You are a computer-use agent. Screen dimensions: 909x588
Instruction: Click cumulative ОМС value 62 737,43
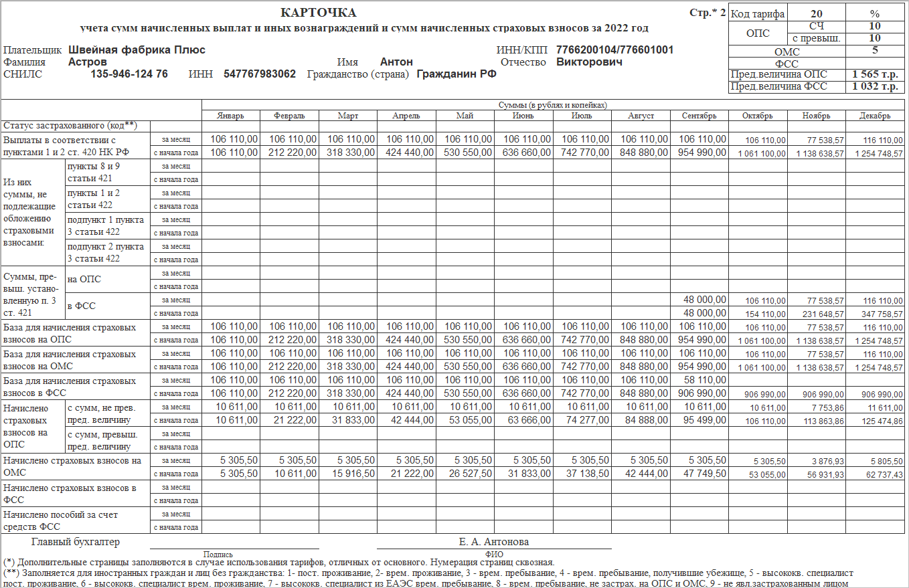point(884,474)
